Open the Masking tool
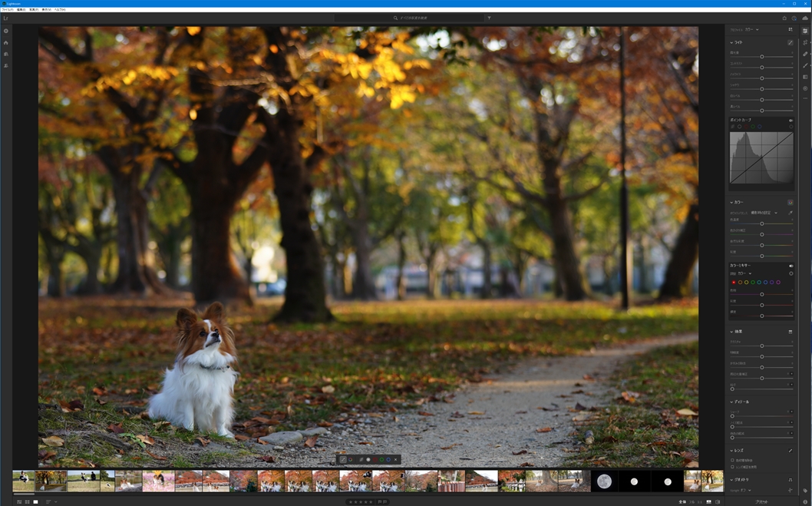The width and height of the screenshot is (812, 506). point(805,66)
